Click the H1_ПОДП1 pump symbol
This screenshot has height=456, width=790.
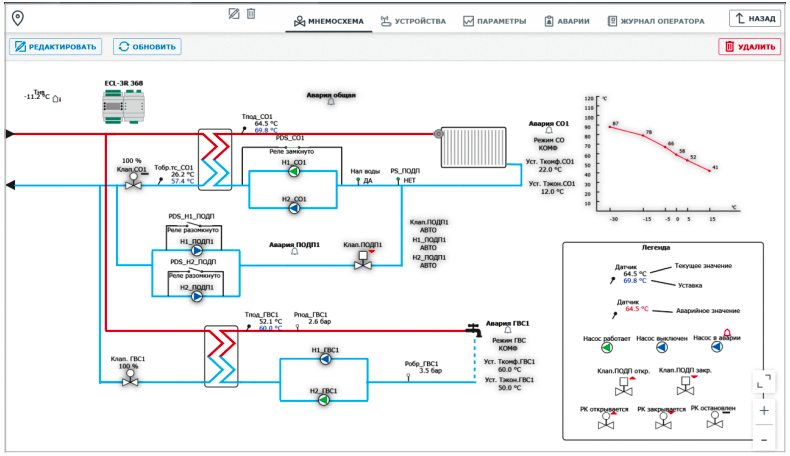(197, 251)
